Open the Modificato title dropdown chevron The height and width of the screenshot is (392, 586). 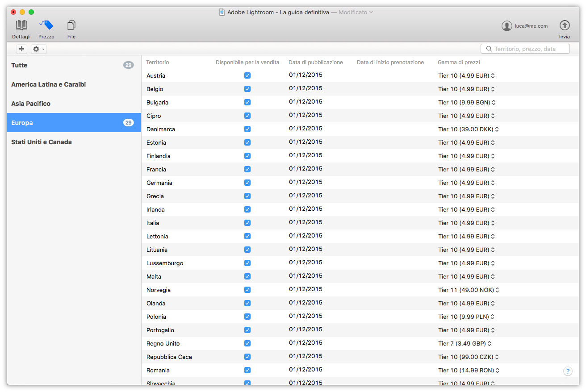371,12
